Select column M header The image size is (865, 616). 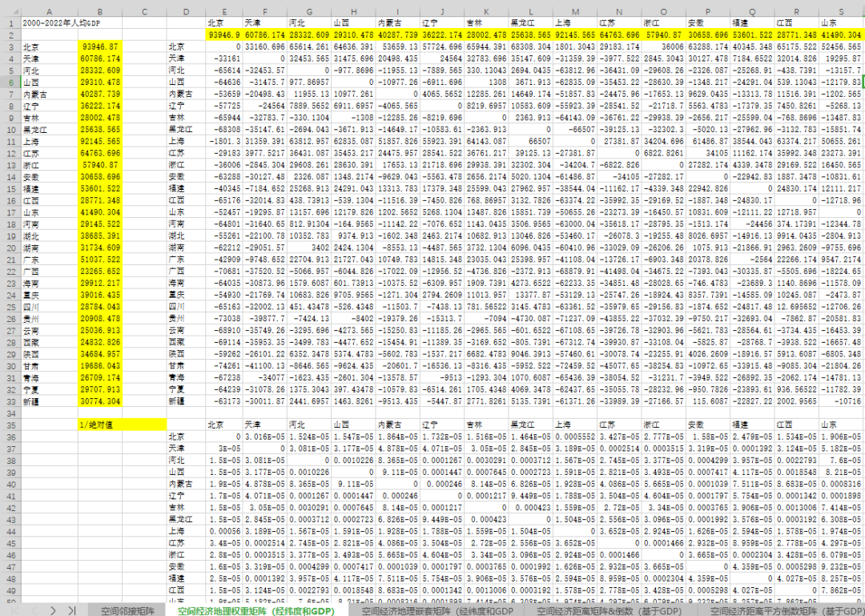(x=575, y=11)
